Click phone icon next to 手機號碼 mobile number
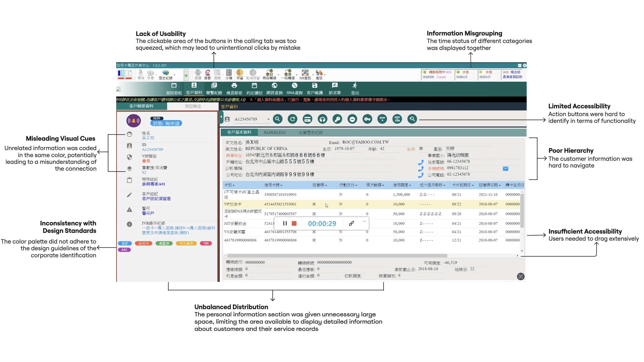This screenshot has height=362, width=644. click(x=421, y=169)
